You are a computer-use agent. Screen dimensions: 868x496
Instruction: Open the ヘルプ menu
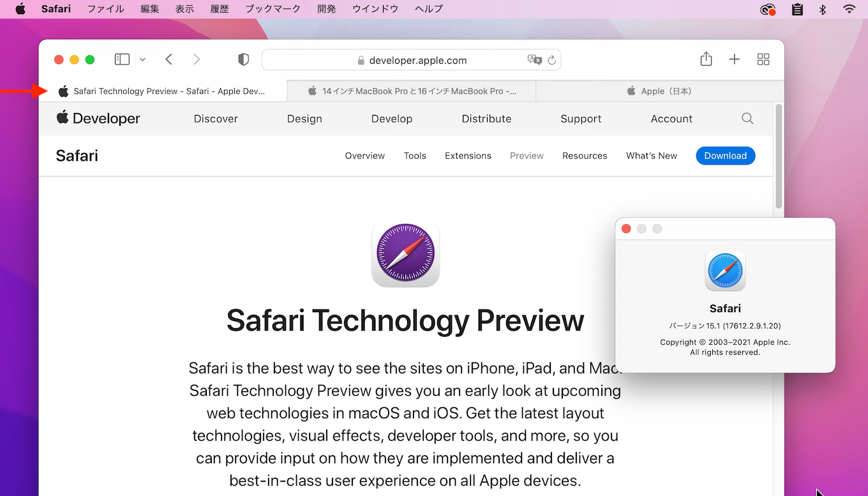(429, 9)
